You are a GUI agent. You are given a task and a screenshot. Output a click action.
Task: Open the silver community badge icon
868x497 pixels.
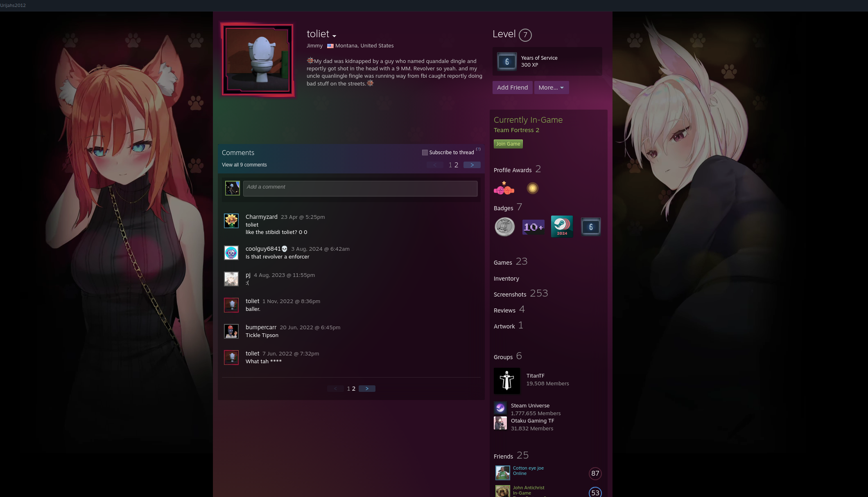point(504,227)
